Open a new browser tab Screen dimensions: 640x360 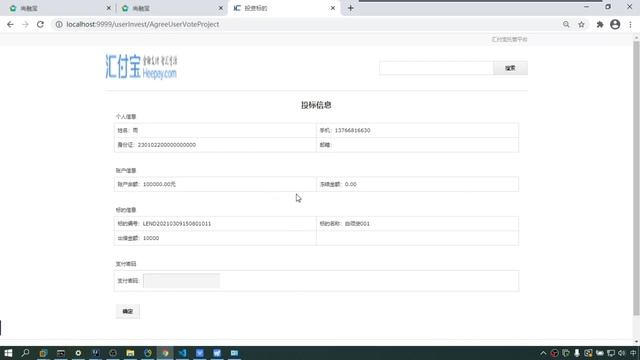(x=351, y=8)
